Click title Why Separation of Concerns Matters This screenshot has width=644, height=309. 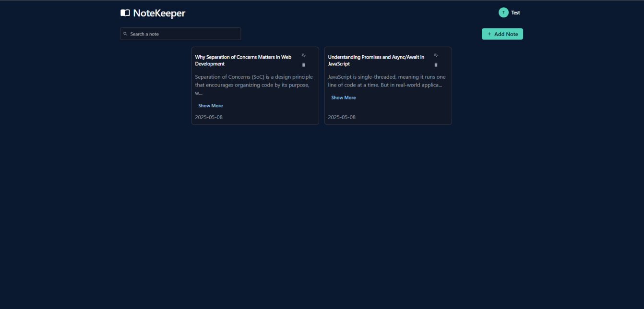(x=243, y=61)
